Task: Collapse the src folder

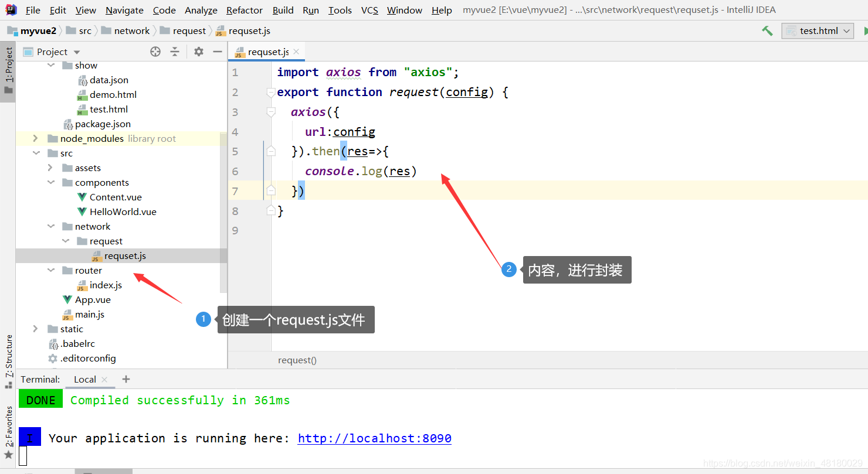Action: (x=36, y=153)
